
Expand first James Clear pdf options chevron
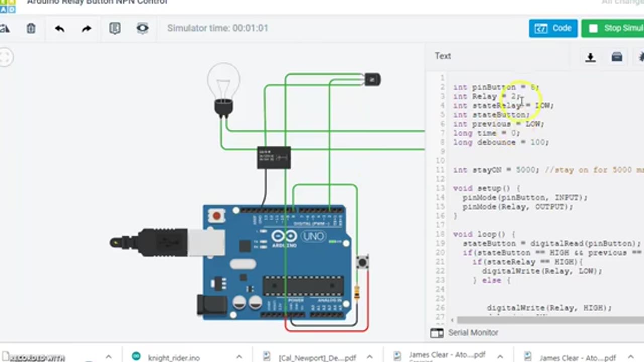coord(501,357)
